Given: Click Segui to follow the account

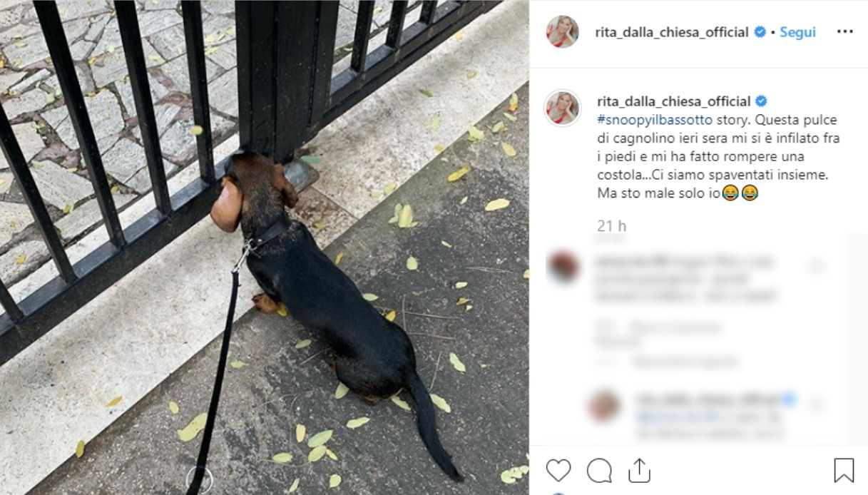Looking at the screenshot, I should click(797, 32).
